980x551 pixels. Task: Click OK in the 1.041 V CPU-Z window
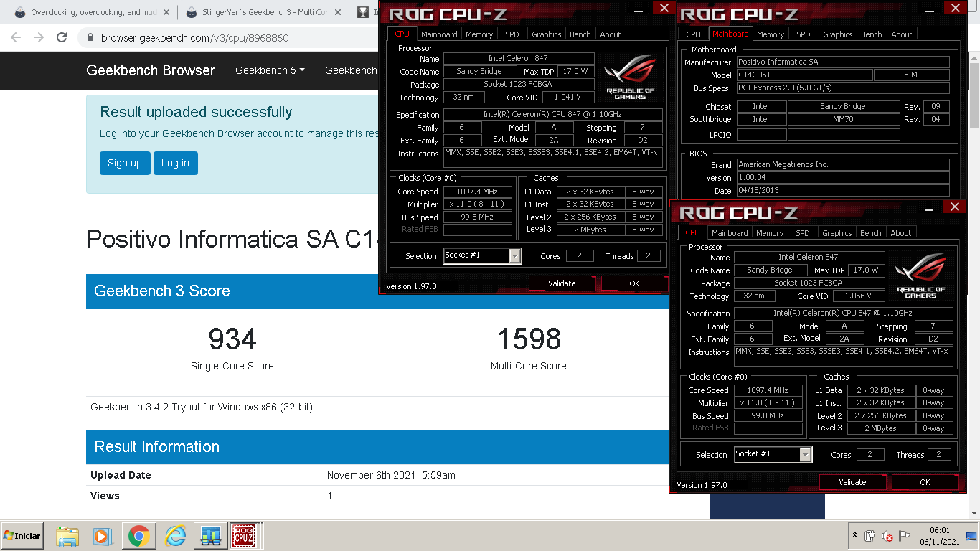click(634, 283)
